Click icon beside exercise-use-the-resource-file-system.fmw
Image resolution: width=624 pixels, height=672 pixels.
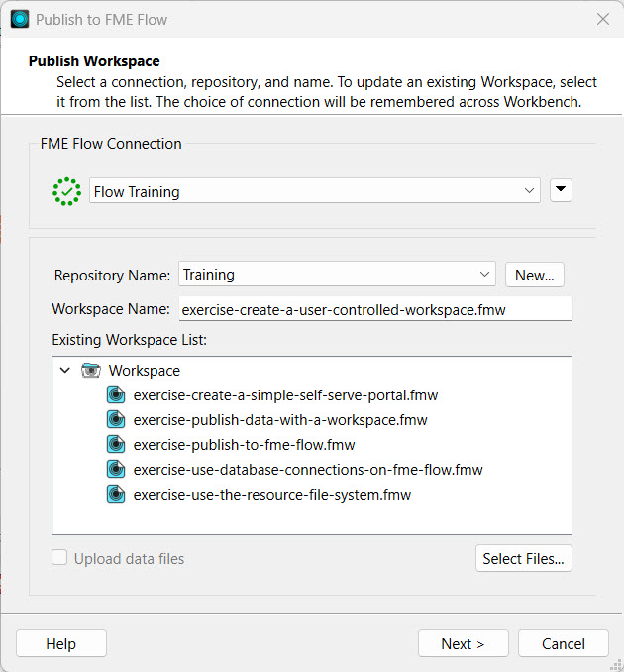pyautogui.click(x=117, y=495)
